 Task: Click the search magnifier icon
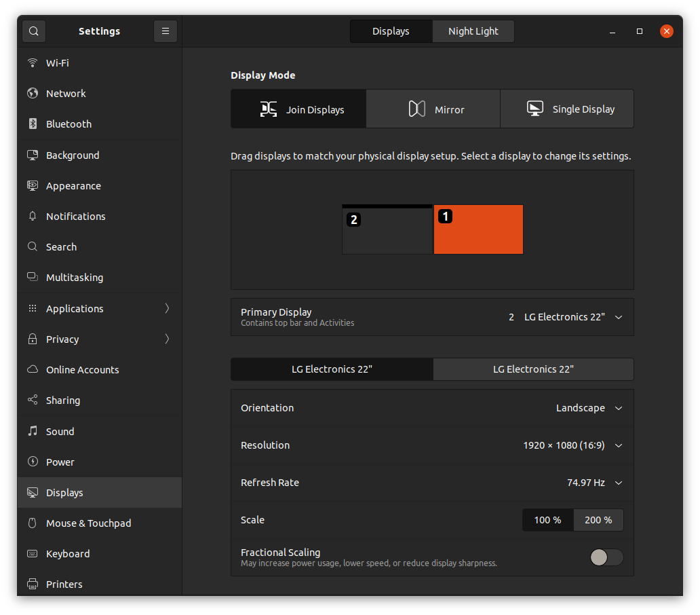tap(33, 31)
